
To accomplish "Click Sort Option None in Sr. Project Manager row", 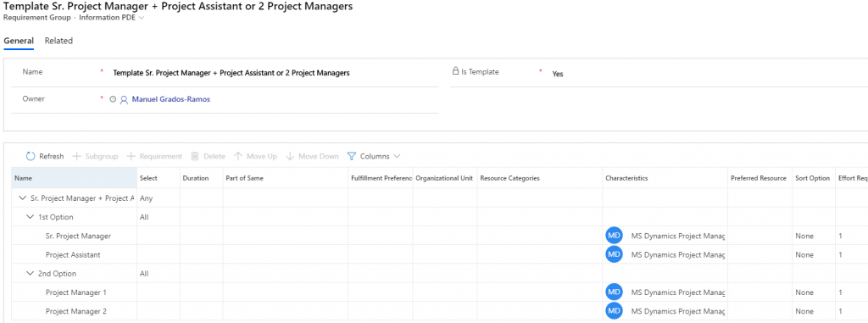I will click(804, 236).
